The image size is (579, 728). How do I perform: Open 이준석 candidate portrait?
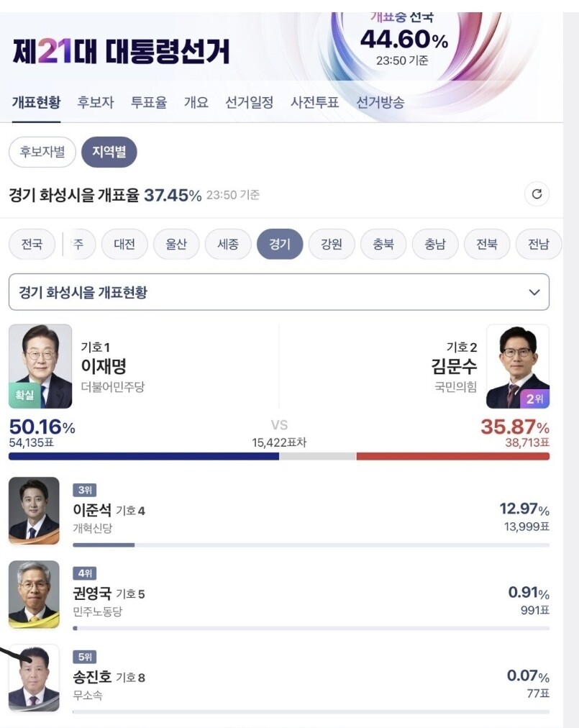click(34, 511)
